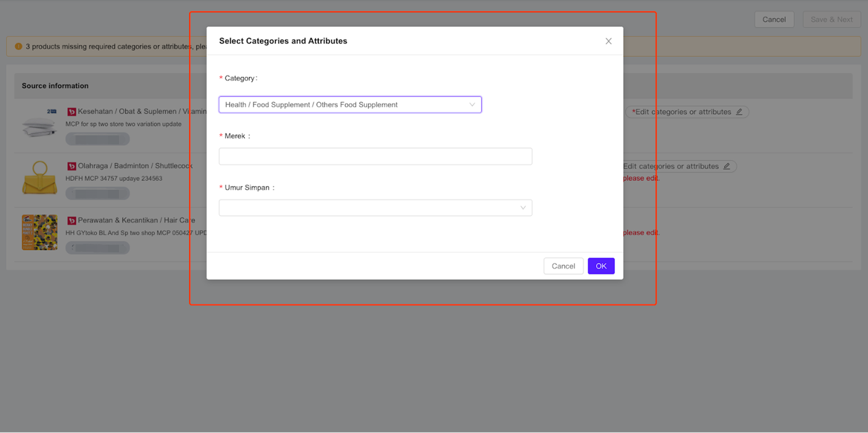This screenshot has height=433, width=868.
Task: Select the yellow handbag product thumbnail
Action: pyautogui.click(x=39, y=178)
